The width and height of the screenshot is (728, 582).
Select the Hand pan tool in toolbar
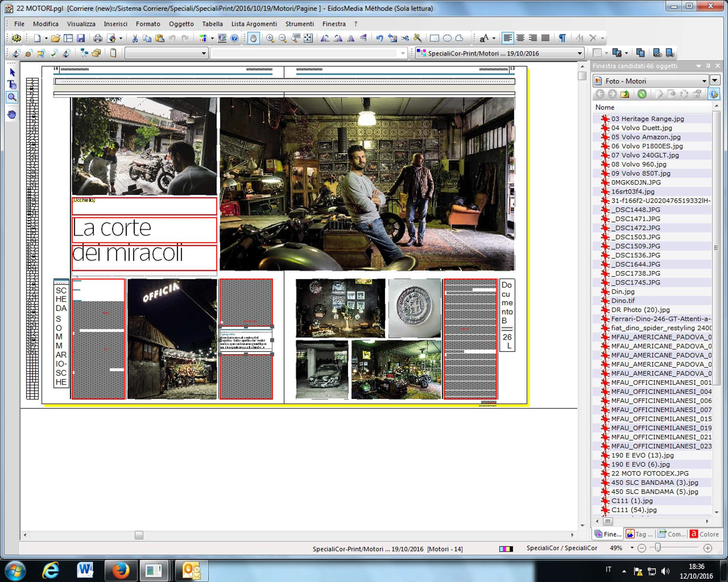point(253,38)
